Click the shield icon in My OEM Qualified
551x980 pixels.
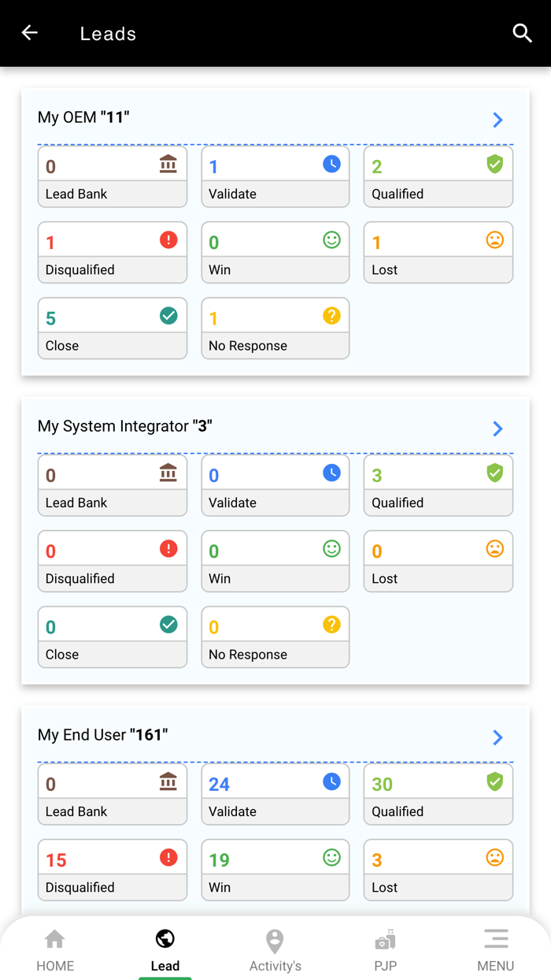[x=494, y=164]
